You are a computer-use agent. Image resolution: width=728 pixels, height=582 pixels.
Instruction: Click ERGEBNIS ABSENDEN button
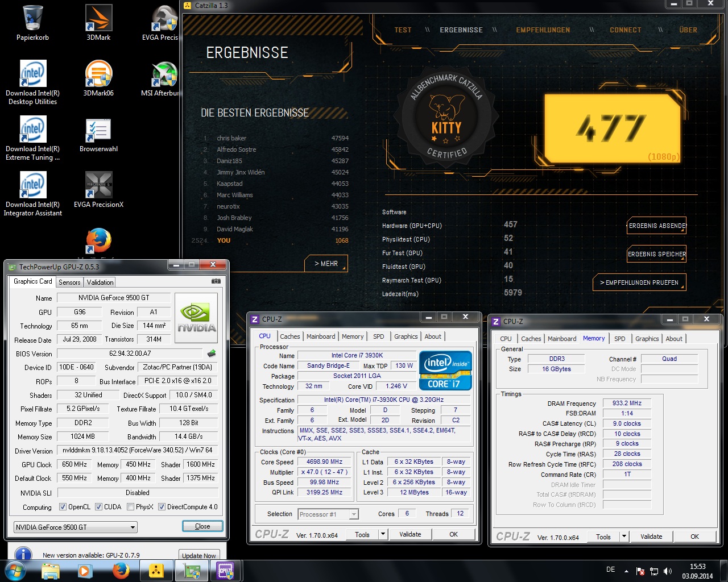pyautogui.click(x=657, y=226)
